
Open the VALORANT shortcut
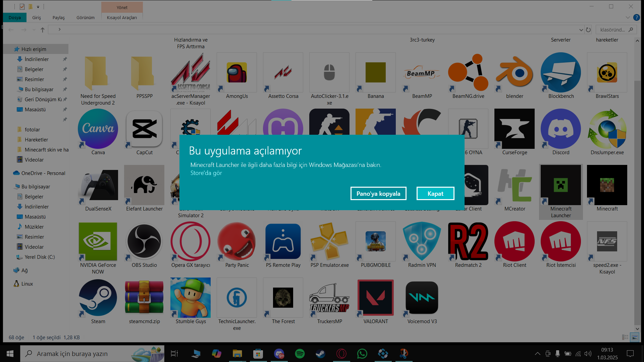[x=376, y=298]
